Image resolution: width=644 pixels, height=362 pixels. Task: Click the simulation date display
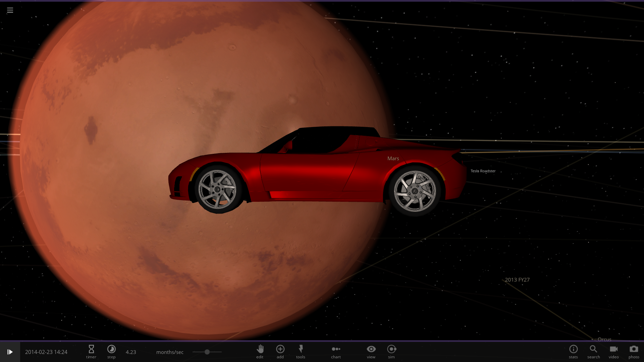[46, 352]
